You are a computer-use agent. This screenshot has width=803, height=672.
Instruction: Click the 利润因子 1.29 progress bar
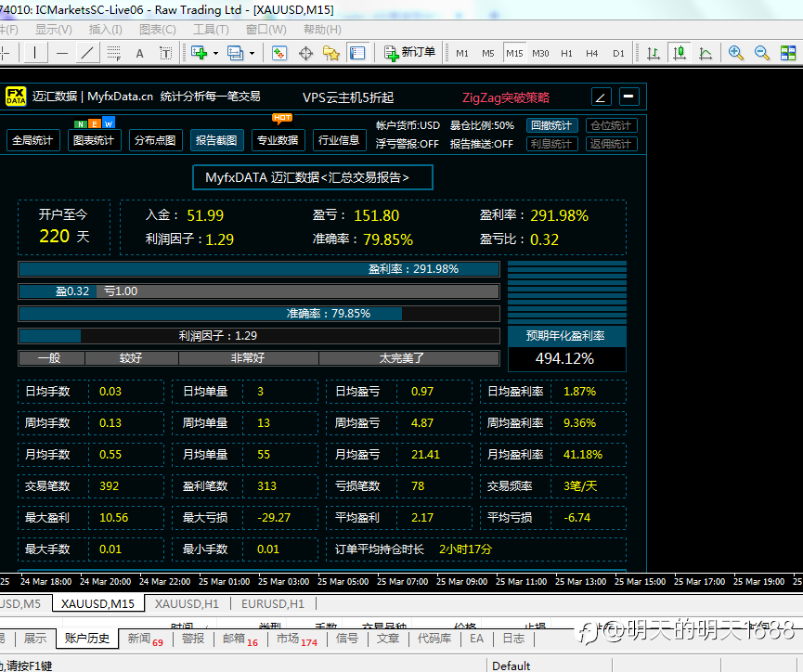tap(259, 335)
